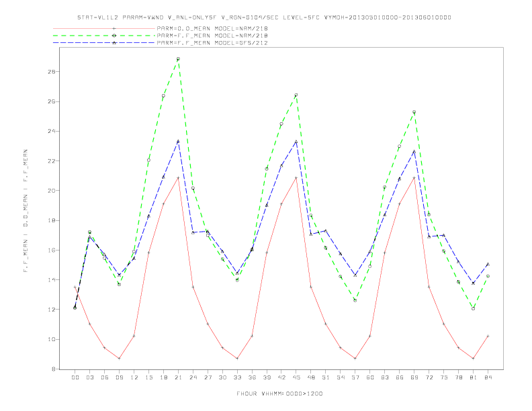Click y-axis tick value 12

pos(51,310)
